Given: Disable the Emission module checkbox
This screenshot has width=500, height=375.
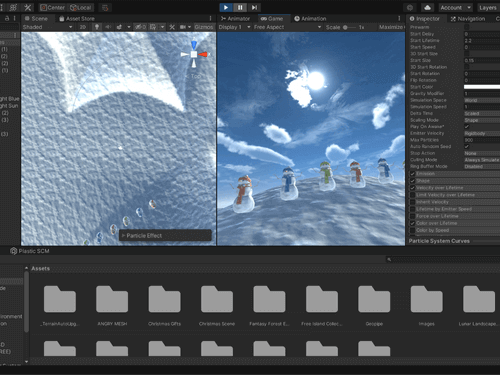Looking at the screenshot, I should point(413,174).
